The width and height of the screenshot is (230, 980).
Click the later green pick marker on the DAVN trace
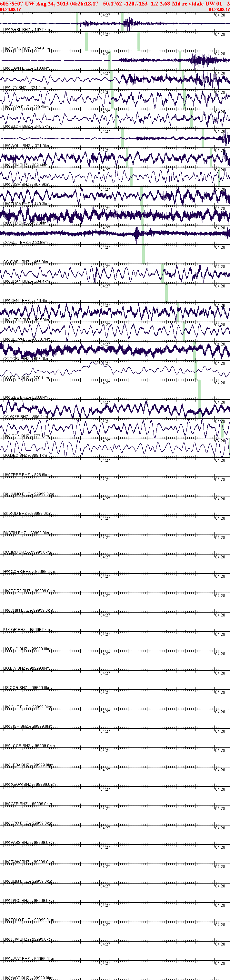point(180,61)
